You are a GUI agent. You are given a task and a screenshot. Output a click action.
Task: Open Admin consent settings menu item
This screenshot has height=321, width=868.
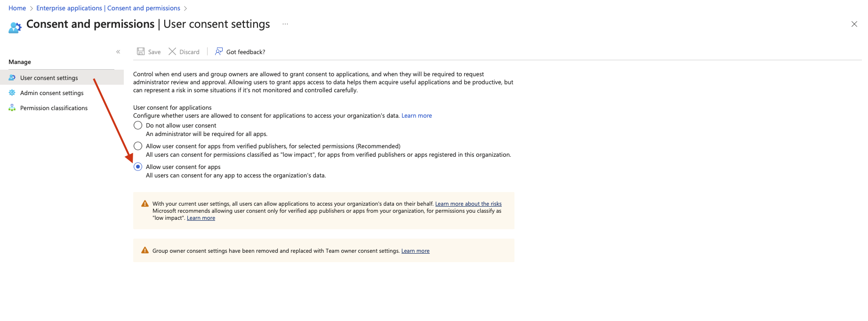[62, 93]
